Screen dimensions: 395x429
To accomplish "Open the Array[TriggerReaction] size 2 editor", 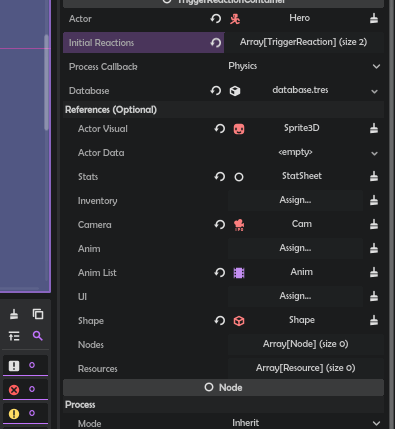I will point(304,42).
